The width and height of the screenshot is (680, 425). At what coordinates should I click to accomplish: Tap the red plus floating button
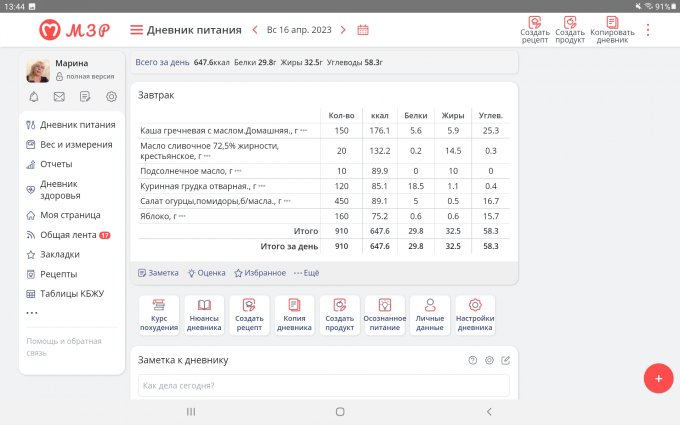point(657,378)
